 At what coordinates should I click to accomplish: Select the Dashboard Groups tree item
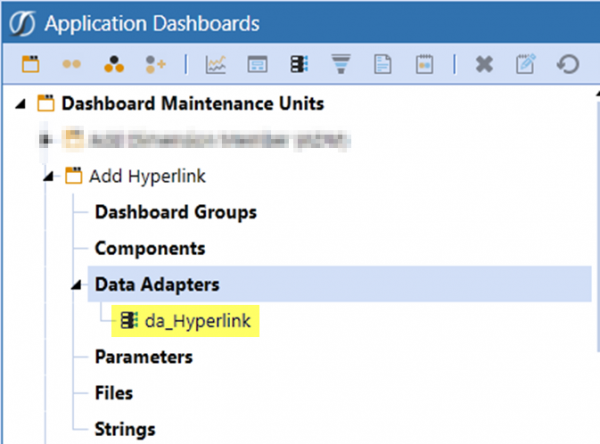click(x=175, y=212)
